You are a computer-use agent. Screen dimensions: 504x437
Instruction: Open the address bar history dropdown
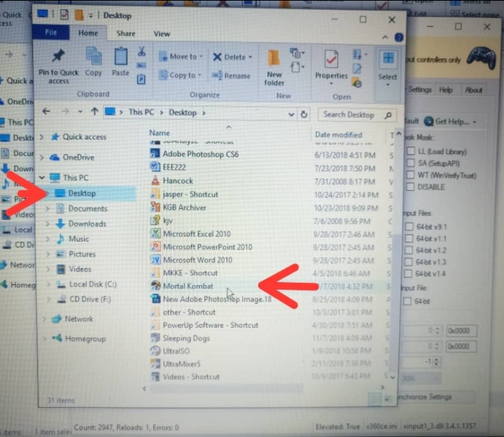point(291,114)
